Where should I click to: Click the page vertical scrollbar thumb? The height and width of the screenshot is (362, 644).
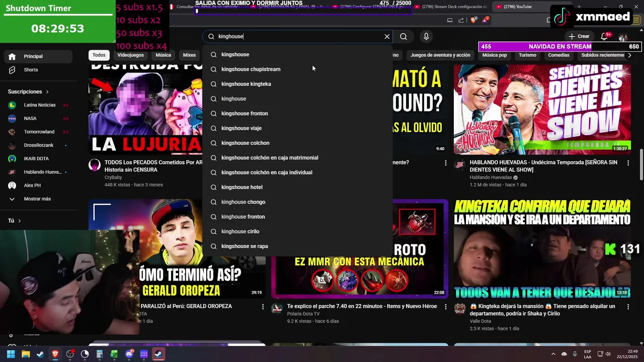point(641,165)
